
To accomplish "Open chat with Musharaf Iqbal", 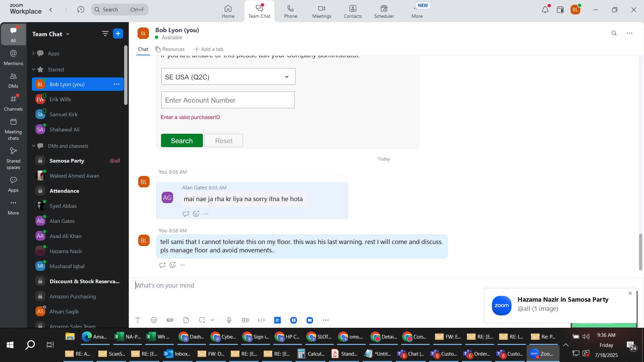I will 78,266.
